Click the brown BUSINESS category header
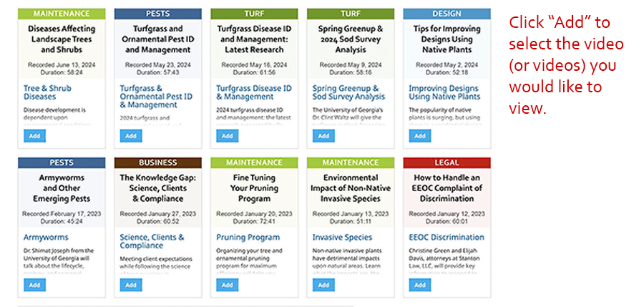Viewport: 644px width, 307px height. coord(157,162)
